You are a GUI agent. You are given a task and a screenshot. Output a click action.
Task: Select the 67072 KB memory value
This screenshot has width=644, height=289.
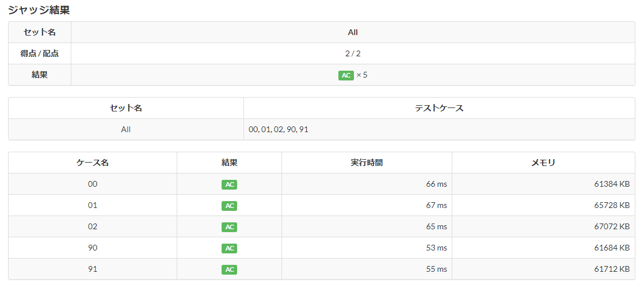pos(612,227)
